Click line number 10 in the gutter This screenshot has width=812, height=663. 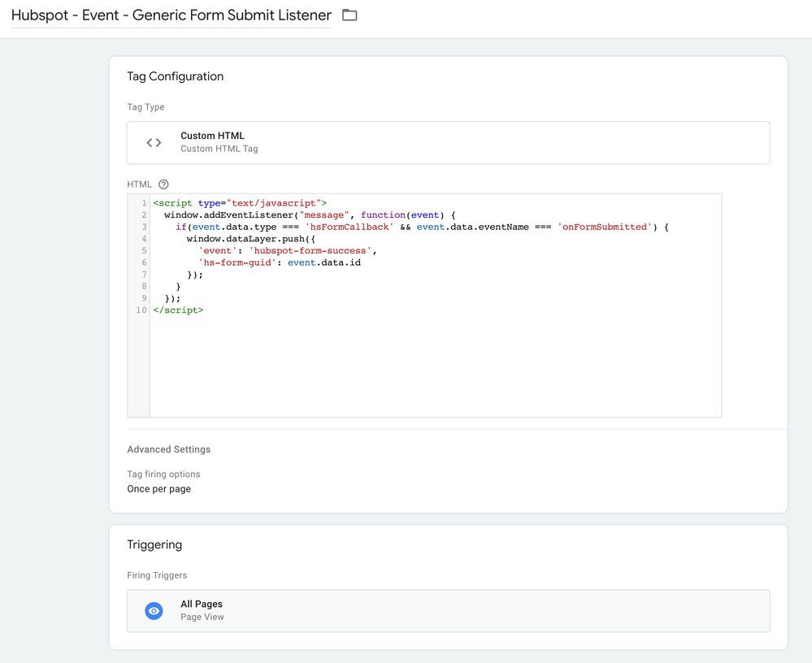141,310
